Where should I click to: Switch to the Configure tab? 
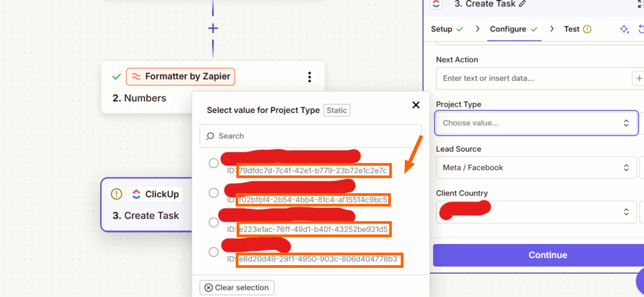click(x=514, y=29)
